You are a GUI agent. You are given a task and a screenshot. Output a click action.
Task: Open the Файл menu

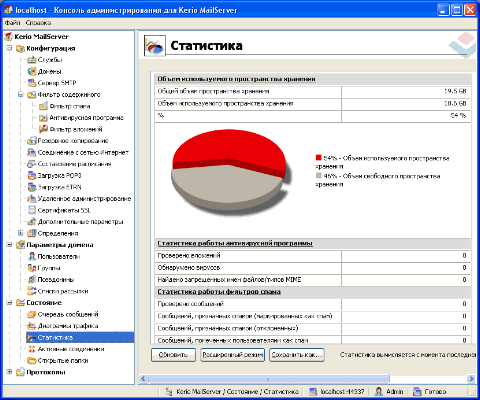tap(13, 23)
